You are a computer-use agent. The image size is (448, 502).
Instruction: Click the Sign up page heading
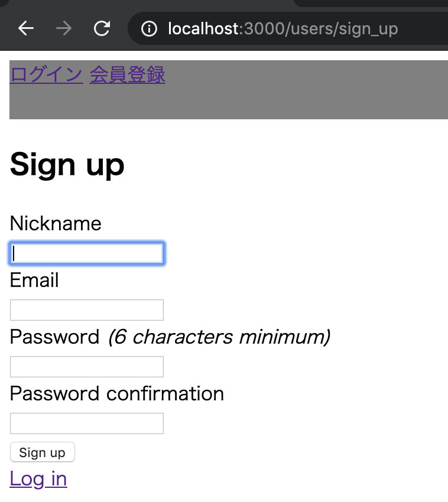66,165
